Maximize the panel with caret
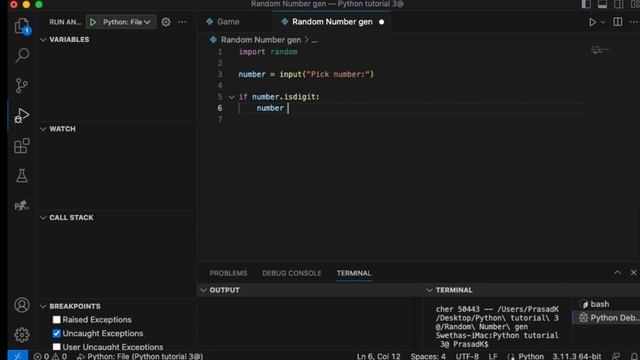Viewport: 640px width, 360px height. (617, 272)
